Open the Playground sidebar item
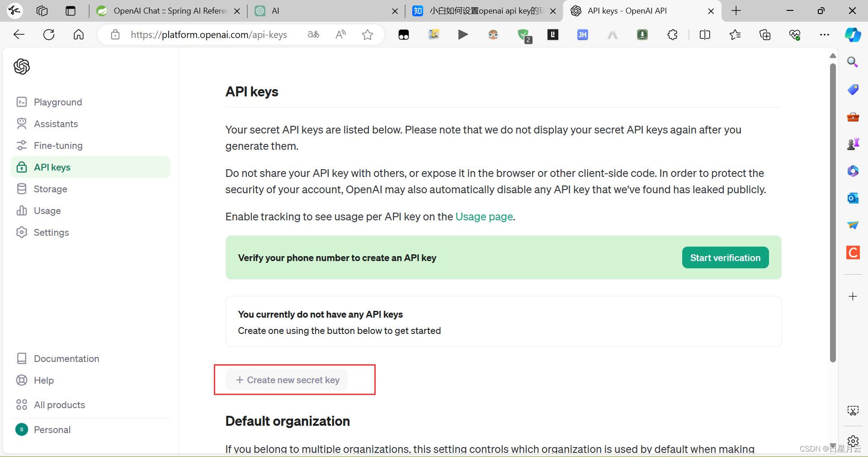This screenshot has width=868, height=457. (90, 102)
